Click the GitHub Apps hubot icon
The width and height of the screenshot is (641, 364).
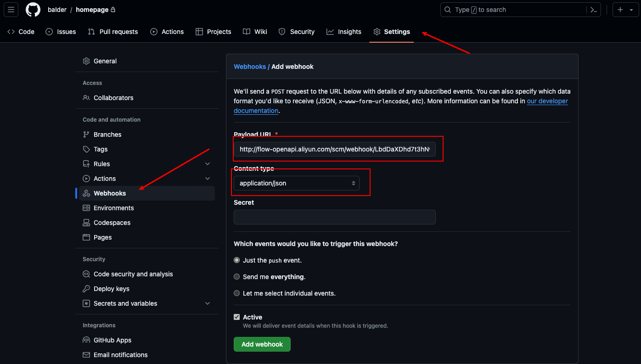pos(86,340)
